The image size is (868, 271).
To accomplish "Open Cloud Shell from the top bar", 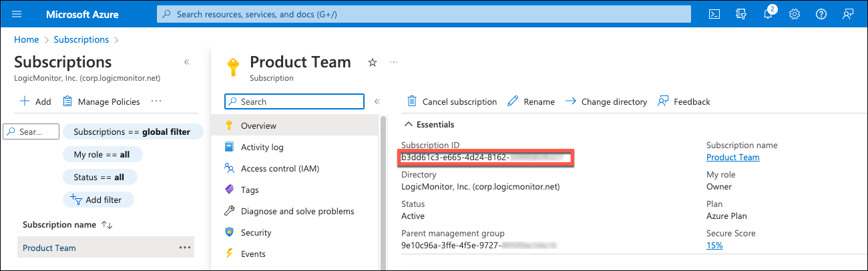I will (x=714, y=14).
